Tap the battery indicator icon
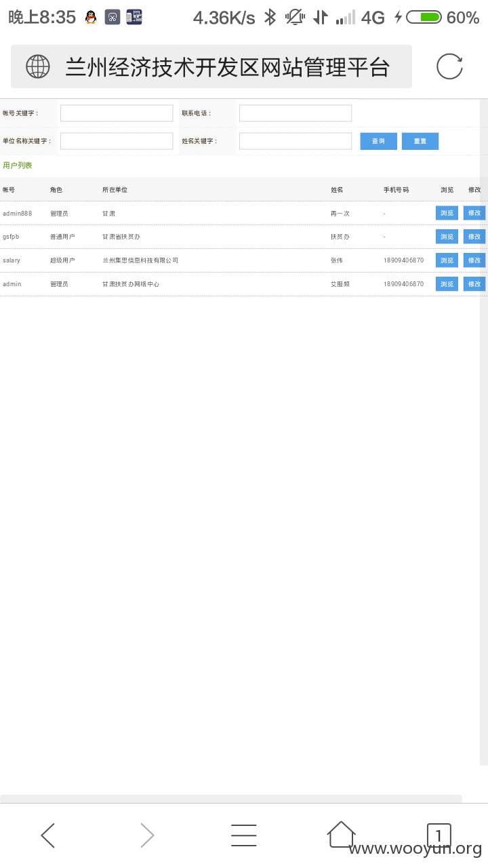Image resolution: width=488 pixels, height=868 pixels. pos(424,18)
